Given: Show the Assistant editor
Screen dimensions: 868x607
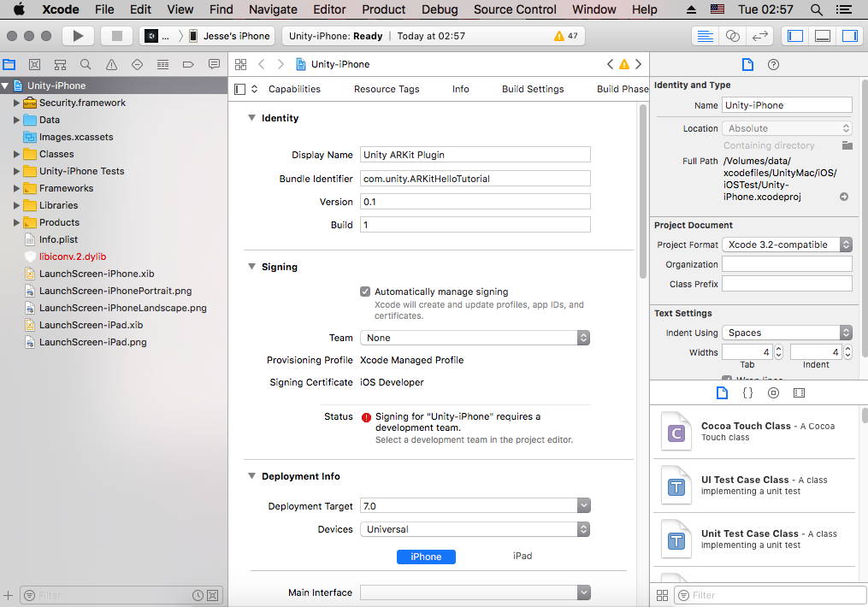Looking at the screenshot, I should 732,36.
